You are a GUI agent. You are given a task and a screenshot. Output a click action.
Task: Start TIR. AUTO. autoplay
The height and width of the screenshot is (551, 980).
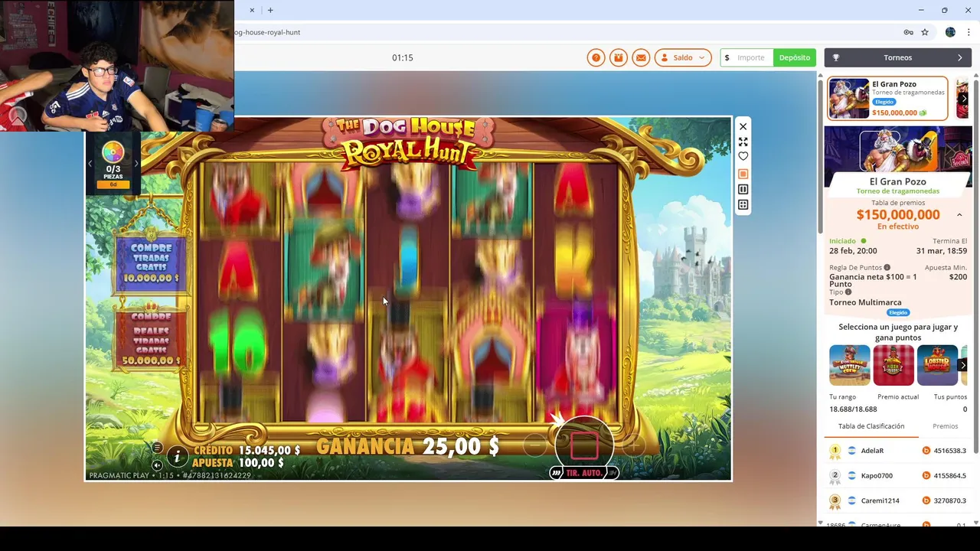584,473
